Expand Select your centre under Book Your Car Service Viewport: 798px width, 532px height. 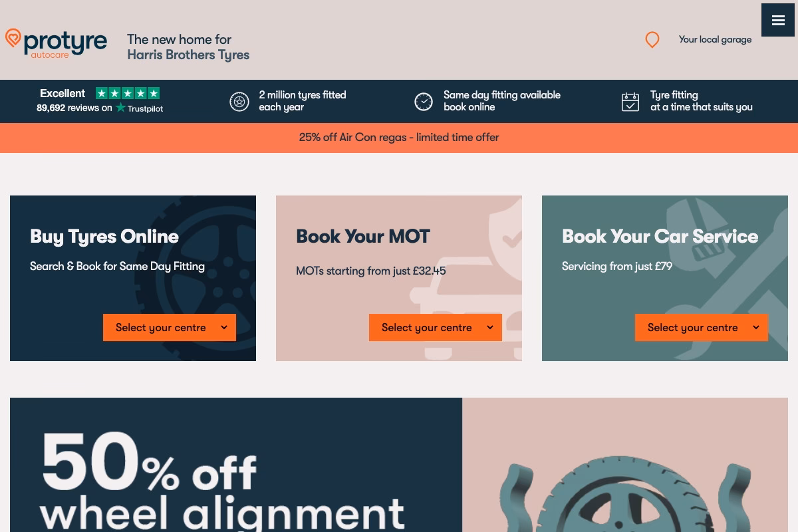pos(702,327)
